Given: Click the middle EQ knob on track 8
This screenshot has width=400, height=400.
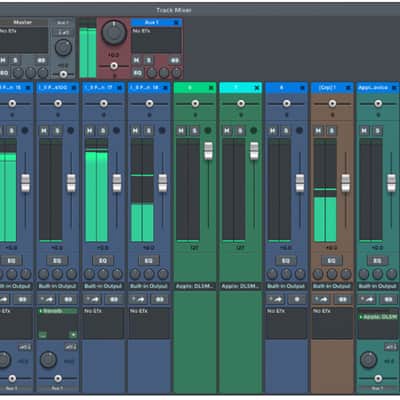Looking at the screenshot, I should coord(286,274).
